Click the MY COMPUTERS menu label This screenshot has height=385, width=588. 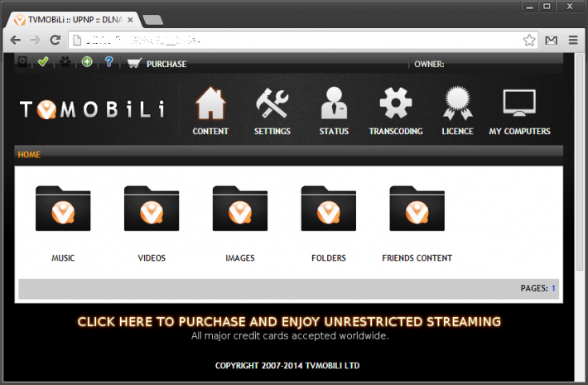tap(519, 131)
